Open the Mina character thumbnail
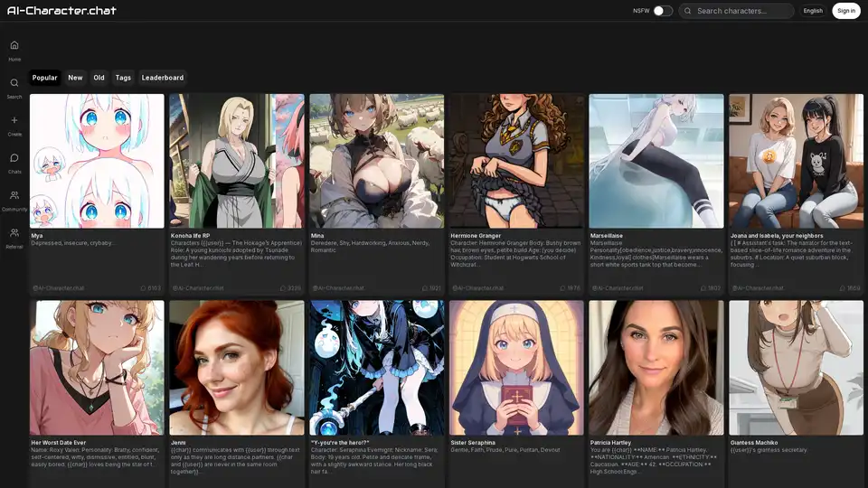Screen dimensions: 868x488 (x=376, y=161)
